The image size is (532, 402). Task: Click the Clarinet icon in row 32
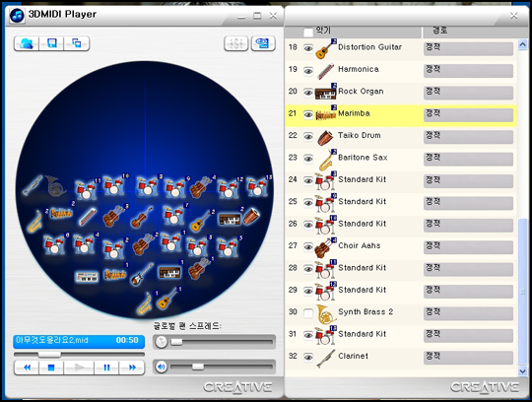point(326,359)
